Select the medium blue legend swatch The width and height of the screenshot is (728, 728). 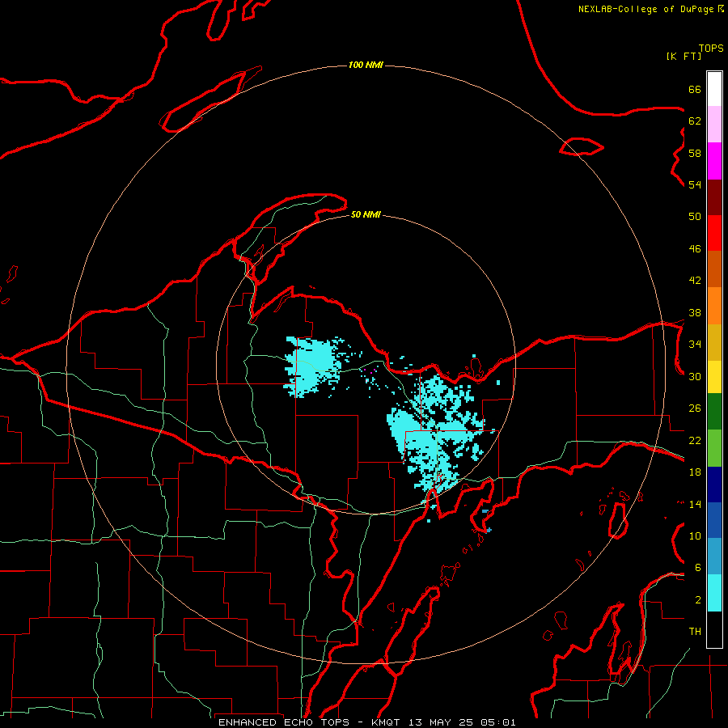tap(714, 520)
